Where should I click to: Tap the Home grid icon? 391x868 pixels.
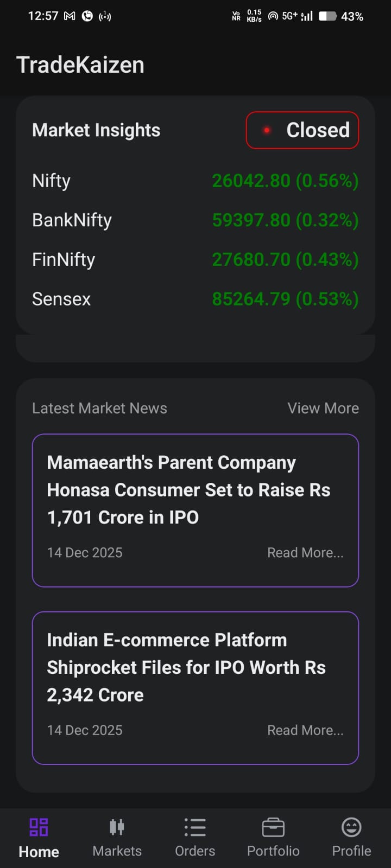point(39,827)
